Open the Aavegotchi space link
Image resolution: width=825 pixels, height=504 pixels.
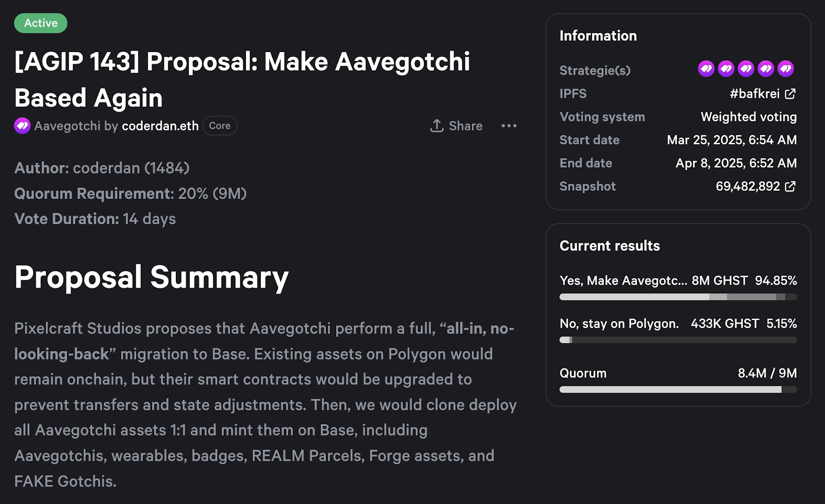point(67,126)
